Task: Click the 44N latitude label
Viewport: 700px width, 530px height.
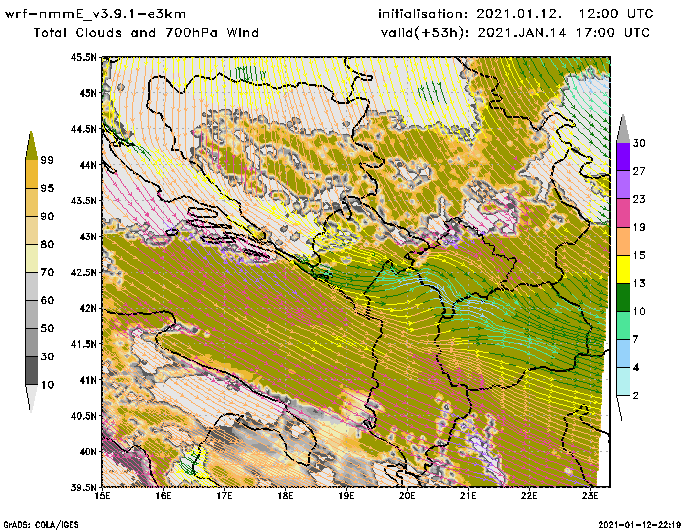Action: pos(87,165)
